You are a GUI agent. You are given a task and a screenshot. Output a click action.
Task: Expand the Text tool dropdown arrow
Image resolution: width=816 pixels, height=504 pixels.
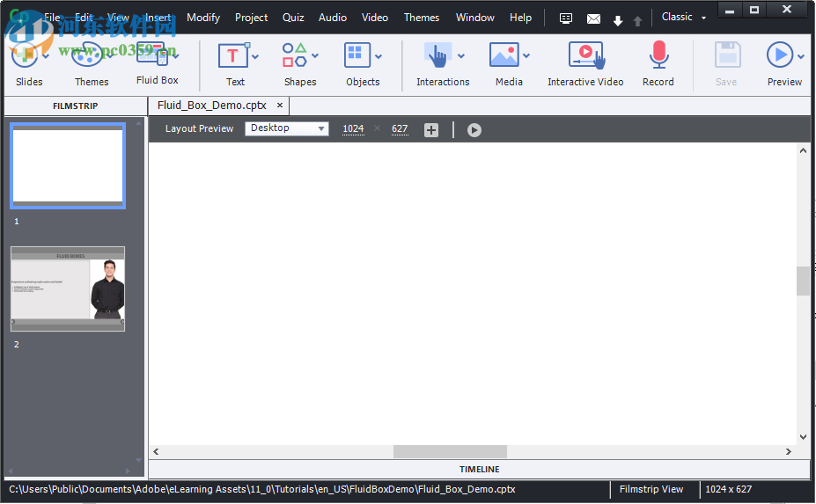(255, 56)
